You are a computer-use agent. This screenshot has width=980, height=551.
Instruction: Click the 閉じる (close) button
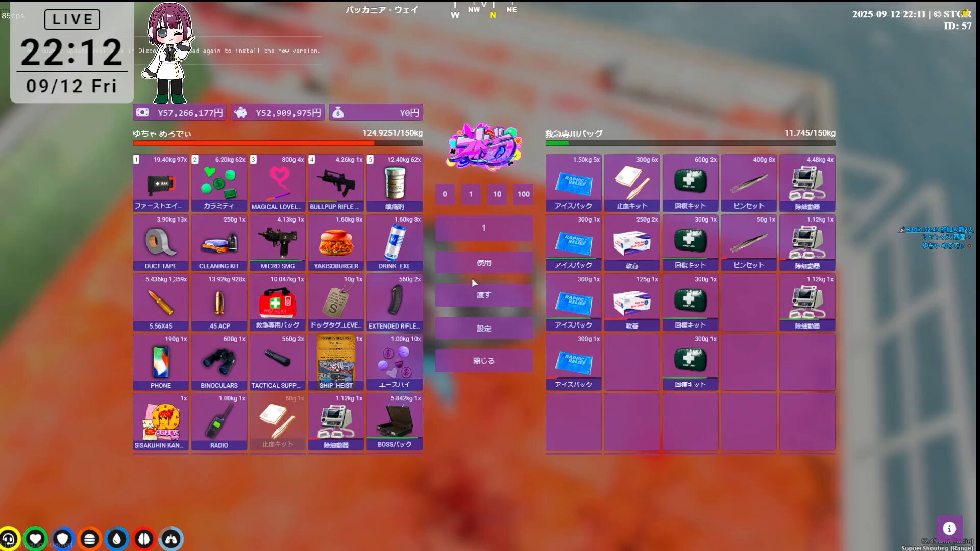[x=484, y=361]
